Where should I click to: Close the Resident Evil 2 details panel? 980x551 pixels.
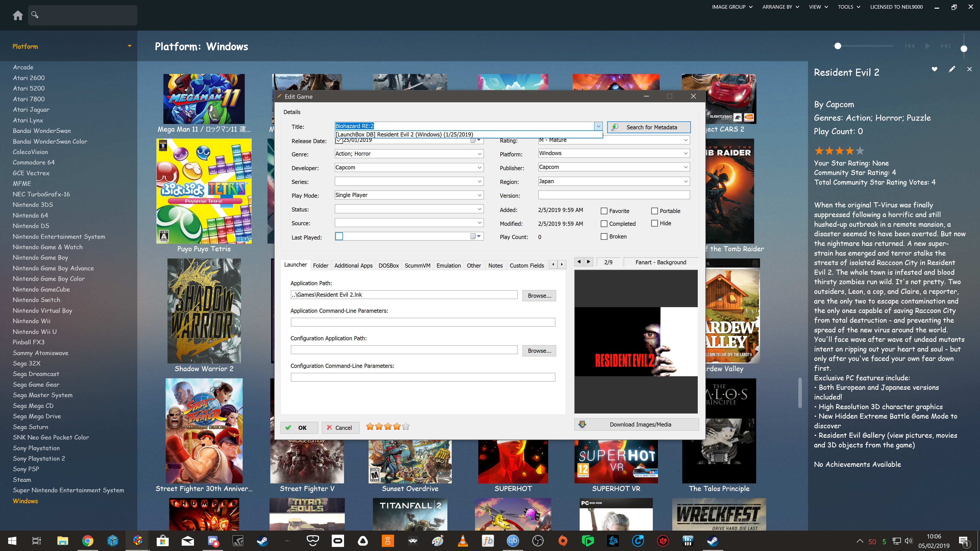tap(969, 69)
